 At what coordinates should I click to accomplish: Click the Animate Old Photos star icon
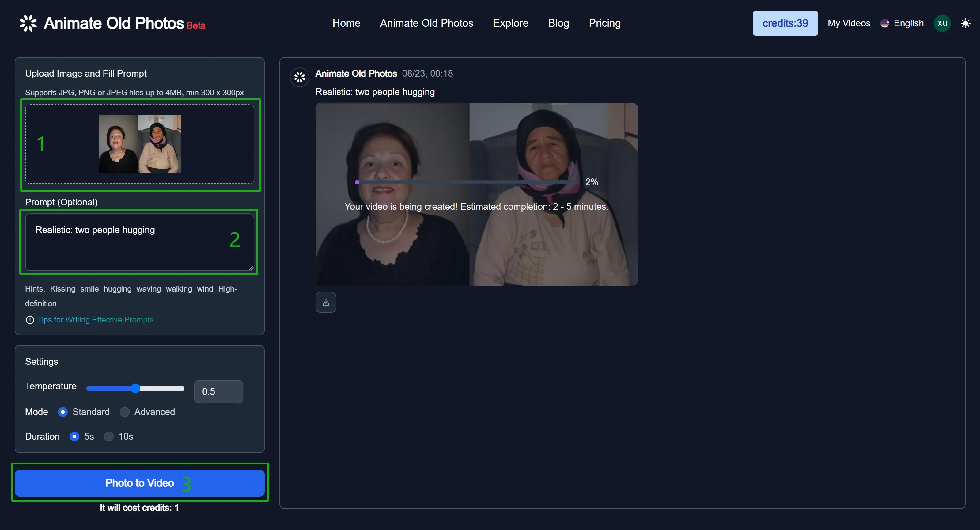pyautogui.click(x=28, y=23)
